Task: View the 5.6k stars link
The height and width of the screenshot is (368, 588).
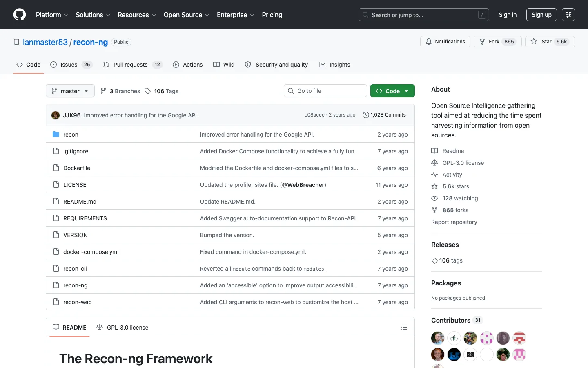Action: (x=450, y=186)
